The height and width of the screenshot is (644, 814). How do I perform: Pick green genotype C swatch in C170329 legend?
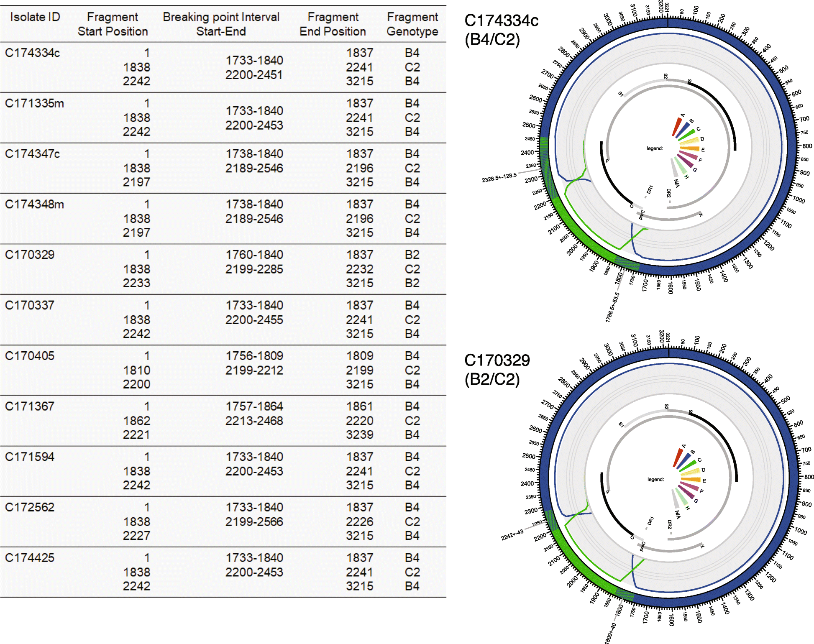click(688, 466)
